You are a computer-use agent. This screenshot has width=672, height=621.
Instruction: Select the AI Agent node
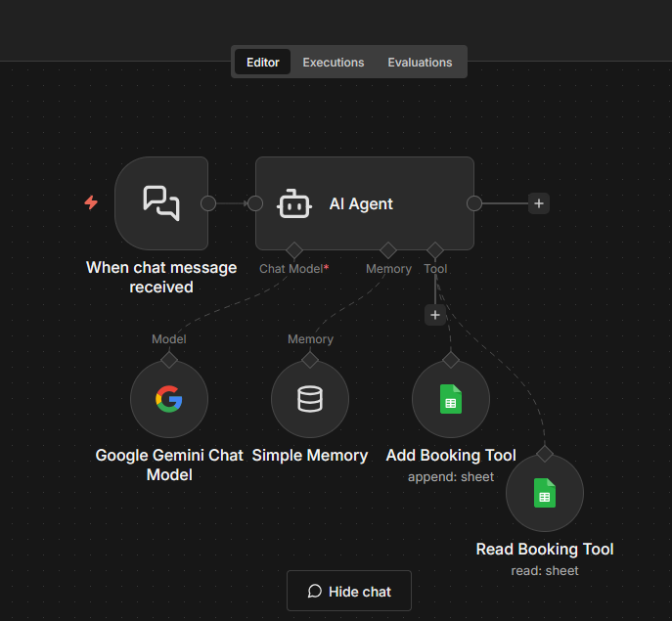tap(365, 203)
